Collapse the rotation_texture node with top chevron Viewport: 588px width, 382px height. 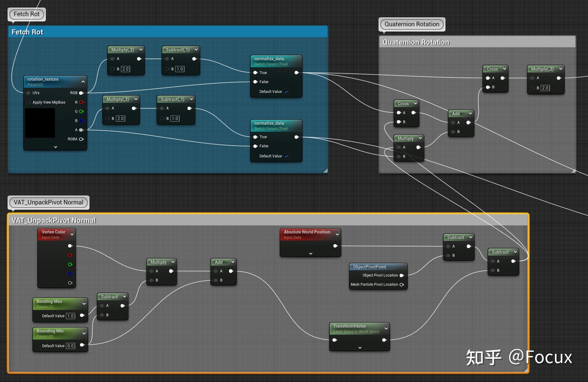(x=83, y=82)
